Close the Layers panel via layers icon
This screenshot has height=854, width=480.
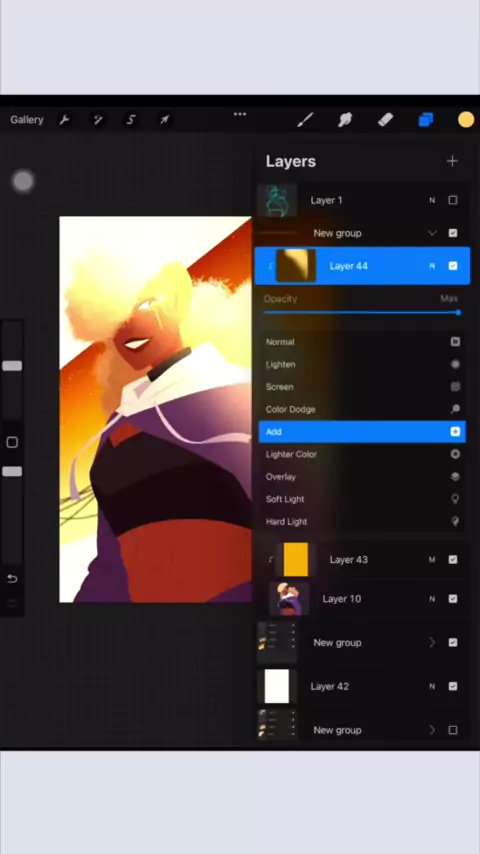pos(426,120)
